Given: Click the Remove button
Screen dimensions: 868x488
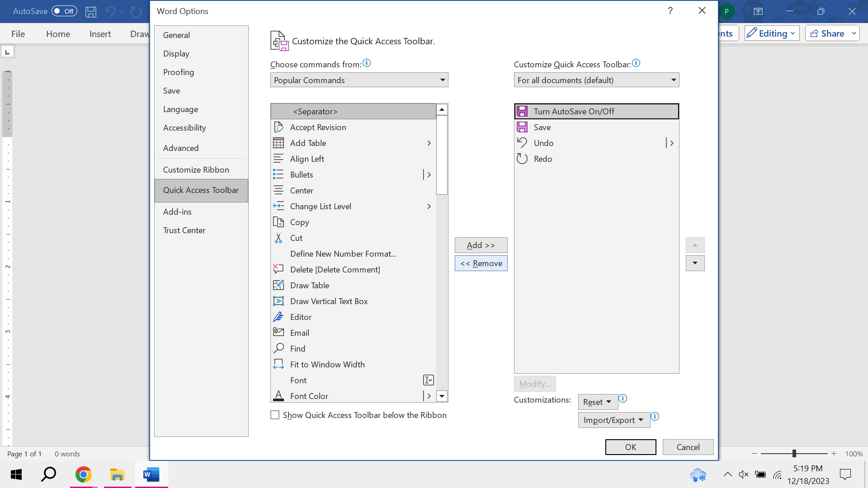Looking at the screenshot, I should pos(481,263).
